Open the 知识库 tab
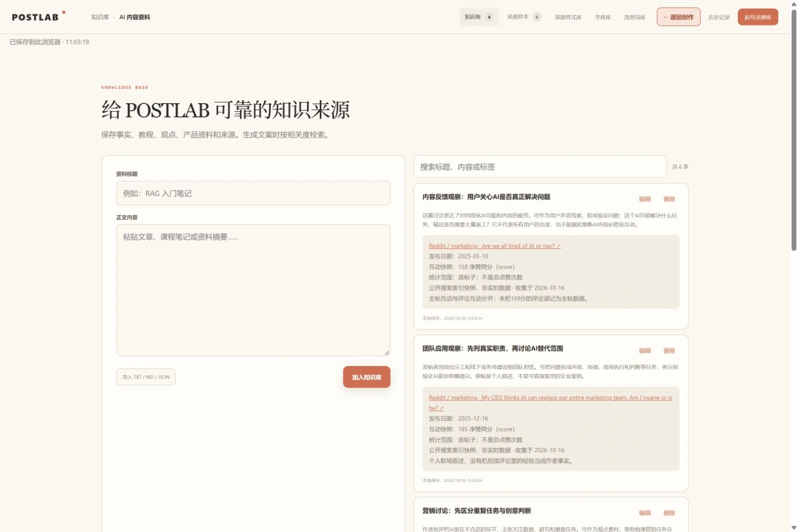Image resolution: width=798 pixels, height=532 pixels. (479, 17)
